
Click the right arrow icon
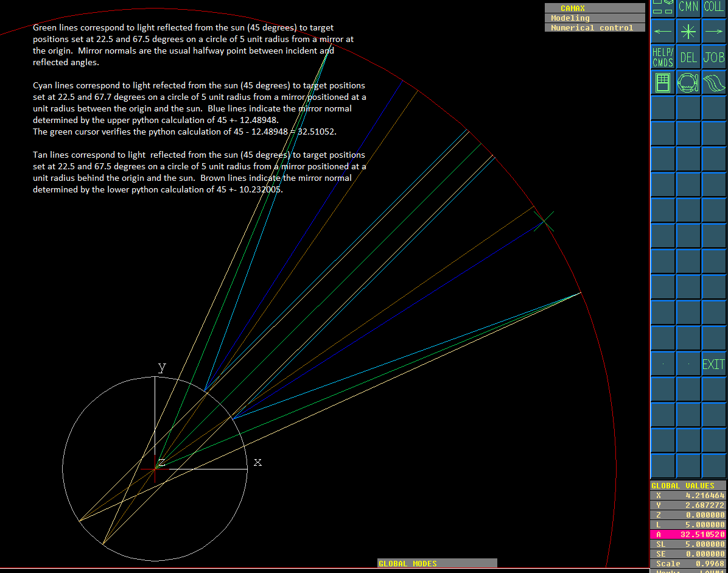pyautogui.click(x=713, y=32)
